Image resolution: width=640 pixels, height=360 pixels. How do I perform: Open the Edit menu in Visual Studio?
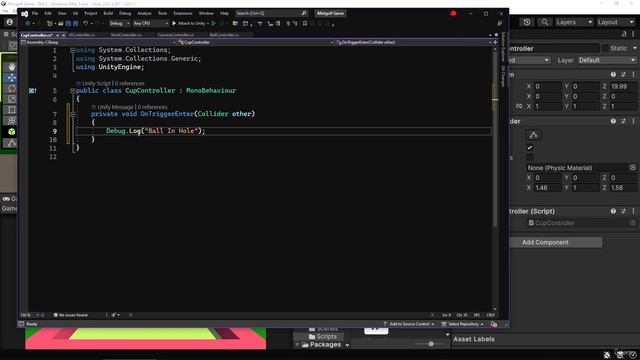click(x=48, y=13)
